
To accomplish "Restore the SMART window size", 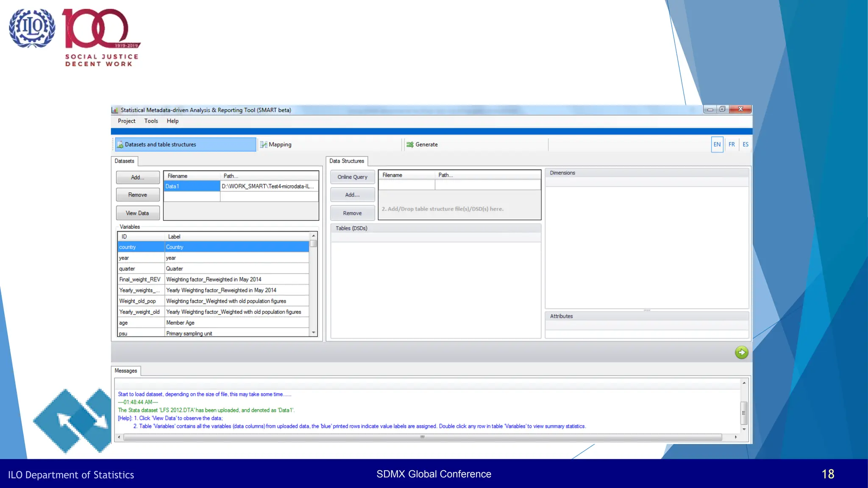I will (x=723, y=109).
